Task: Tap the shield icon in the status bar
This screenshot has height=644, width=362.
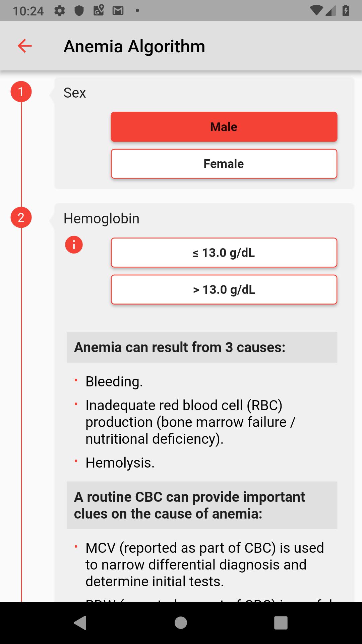Action: click(79, 10)
